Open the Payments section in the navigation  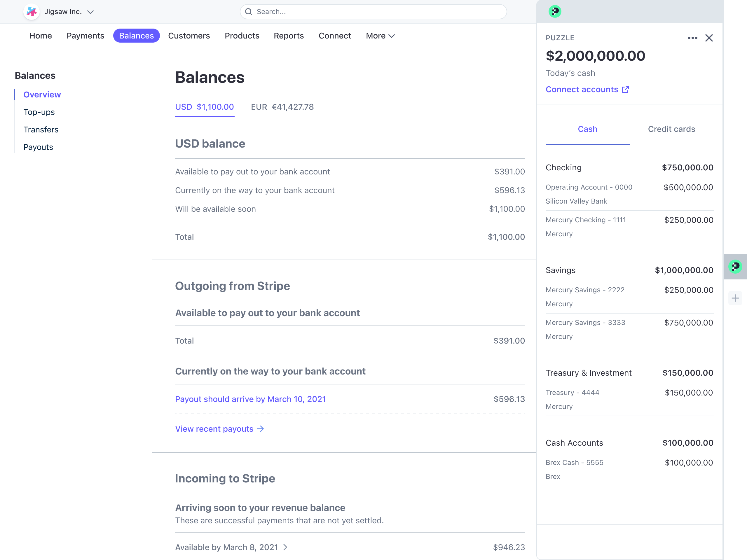tap(85, 36)
